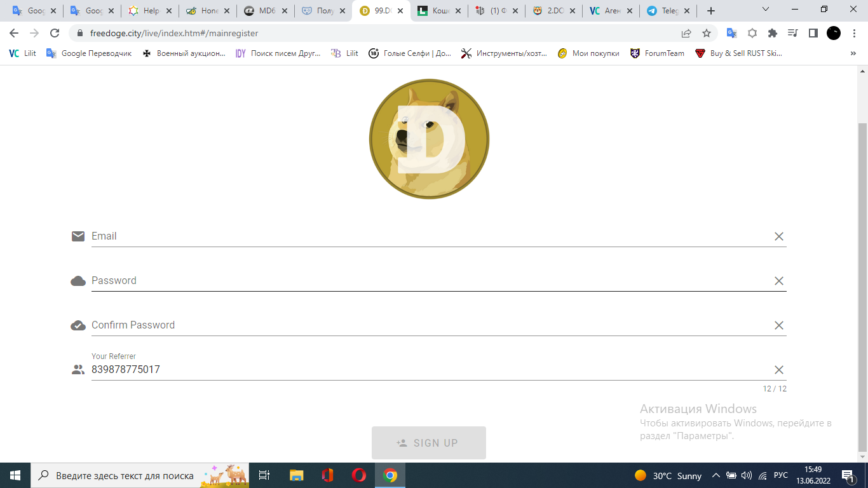Clear the Your Referrer field with its X

coord(778,370)
